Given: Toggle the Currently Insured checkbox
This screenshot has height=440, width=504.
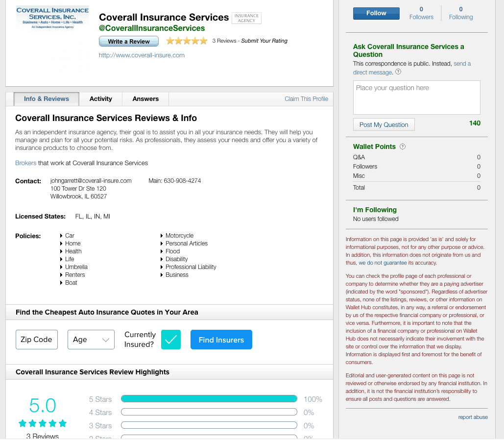Looking at the screenshot, I should pos(170,339).
